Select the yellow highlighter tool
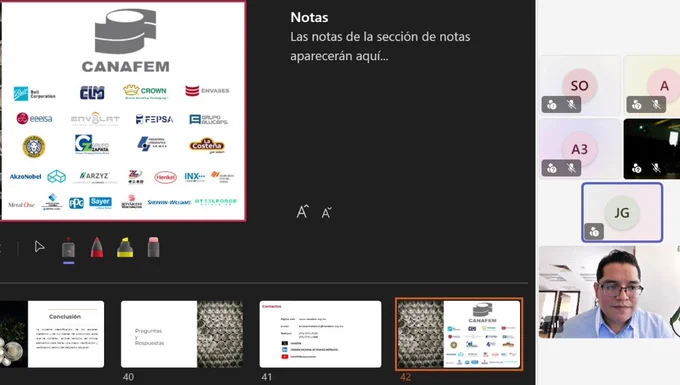 point(125,248)
